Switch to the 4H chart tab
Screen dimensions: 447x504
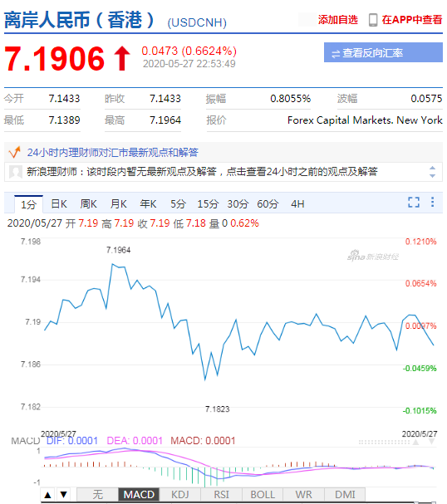point(297,203)
